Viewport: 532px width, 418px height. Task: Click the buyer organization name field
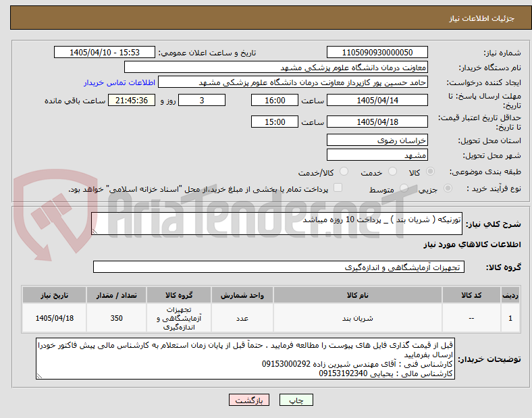276,67
